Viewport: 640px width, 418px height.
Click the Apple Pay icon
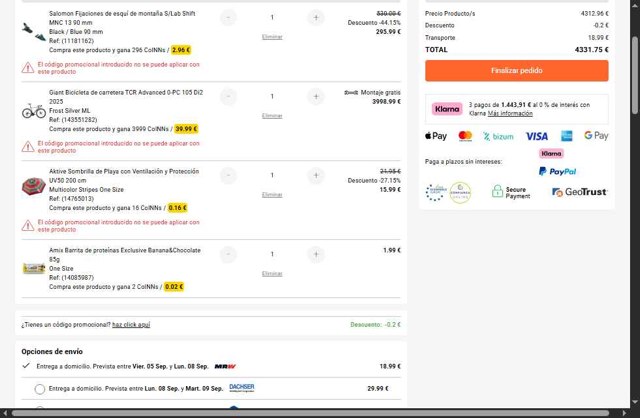pos(436,136)
